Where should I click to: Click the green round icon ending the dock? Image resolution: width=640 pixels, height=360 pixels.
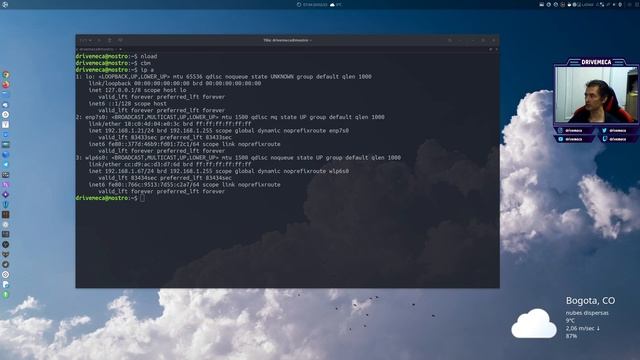(x=6, y=294)
